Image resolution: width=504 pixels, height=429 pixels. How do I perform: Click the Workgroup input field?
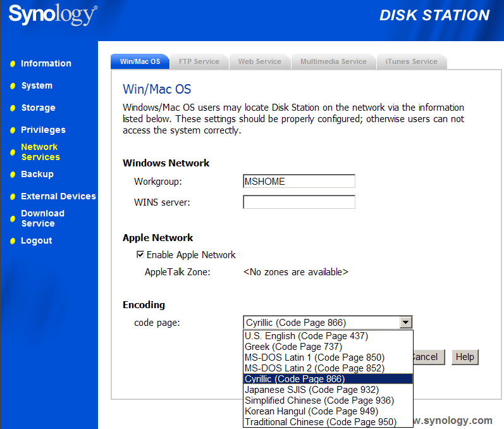pyautogui.click(x=299, y=182)
